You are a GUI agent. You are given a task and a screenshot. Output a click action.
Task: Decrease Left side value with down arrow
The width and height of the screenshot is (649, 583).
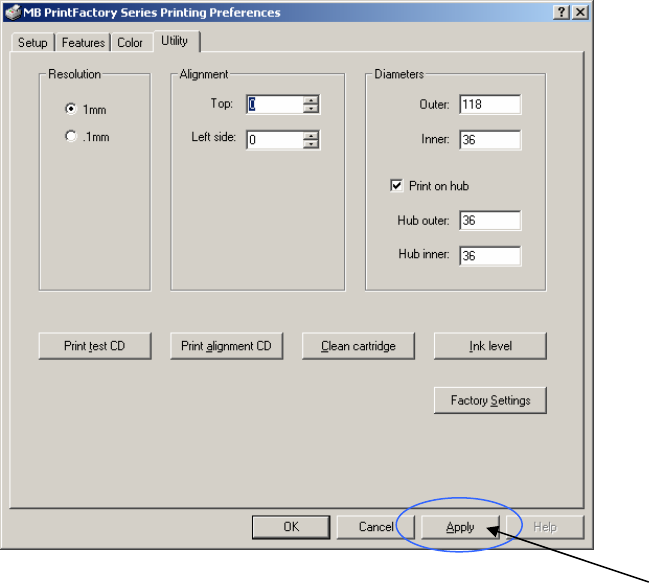(311, 144)
